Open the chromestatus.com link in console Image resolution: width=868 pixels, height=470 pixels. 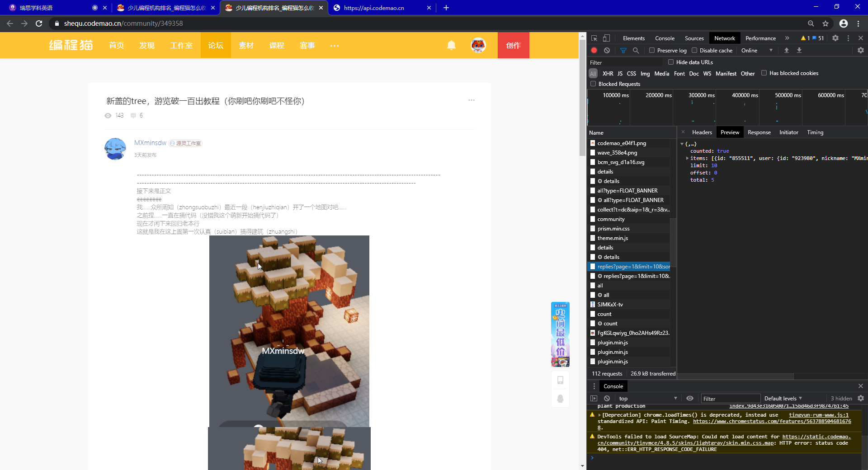[x=772, y=421]
